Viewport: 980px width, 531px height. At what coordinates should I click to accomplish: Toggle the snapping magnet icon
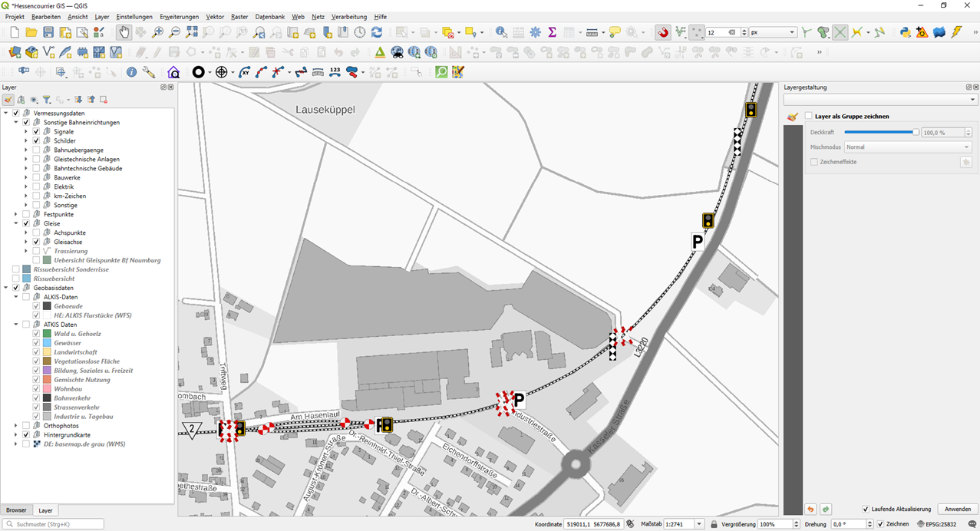point(663,32)
